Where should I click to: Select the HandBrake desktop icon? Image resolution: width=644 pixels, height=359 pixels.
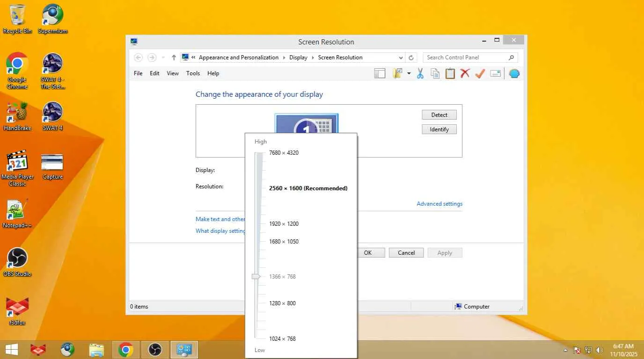[x=17, y=116]
